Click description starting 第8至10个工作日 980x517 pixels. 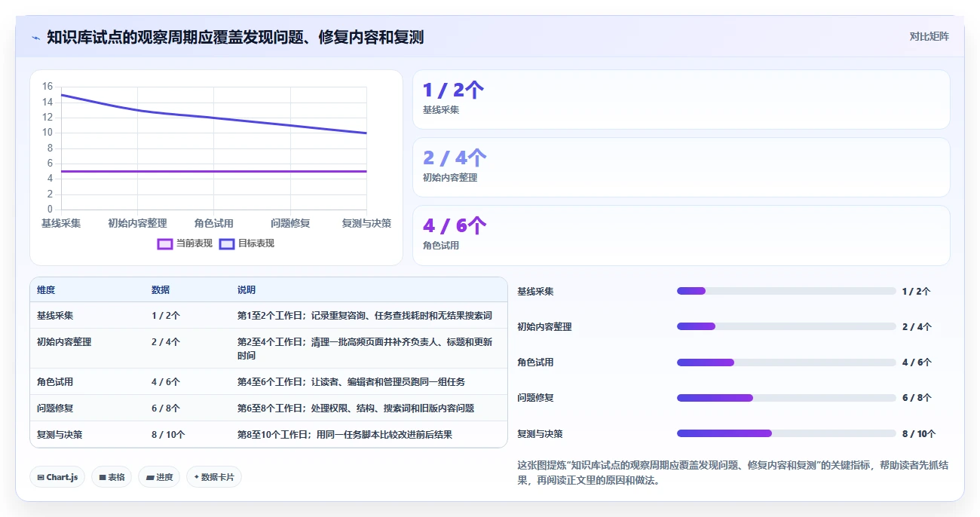[345, 435]
